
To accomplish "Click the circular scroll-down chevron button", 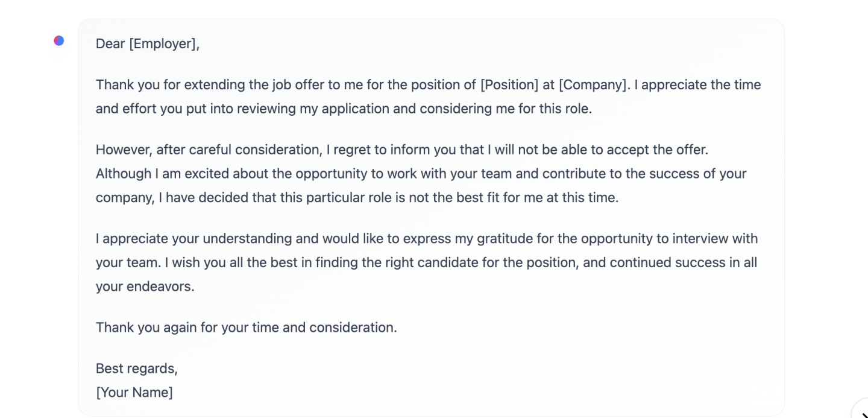I will (863, 414).
